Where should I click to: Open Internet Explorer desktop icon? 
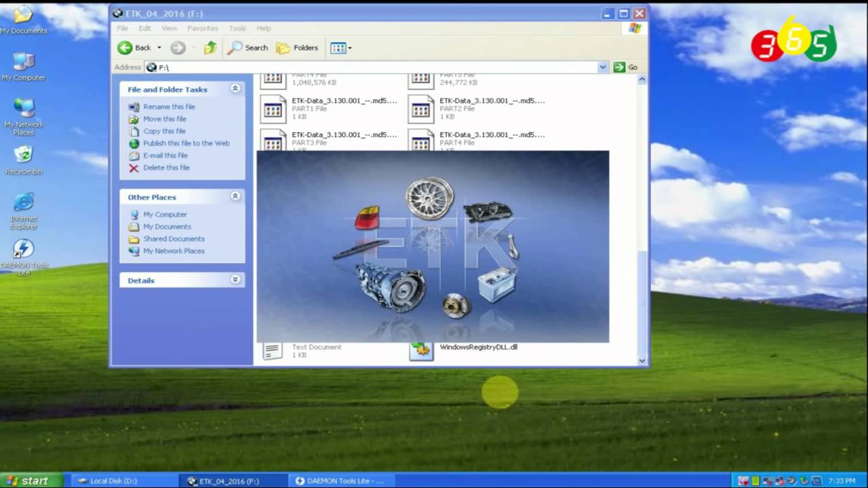(x=24, y=211)
